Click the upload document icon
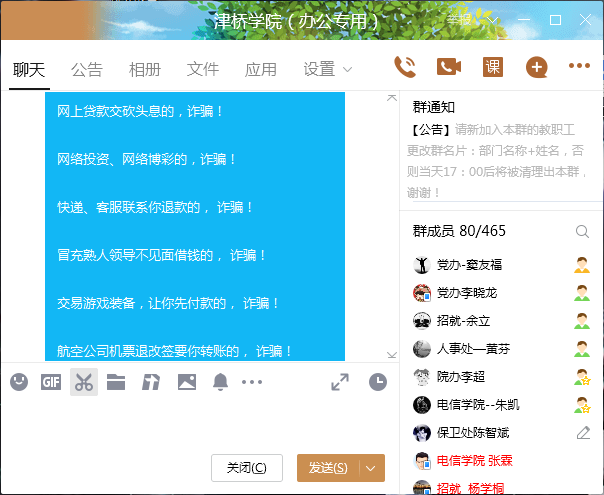Viewport: 604px width, 495px height. pyautogui.click(x=151, y=382)
